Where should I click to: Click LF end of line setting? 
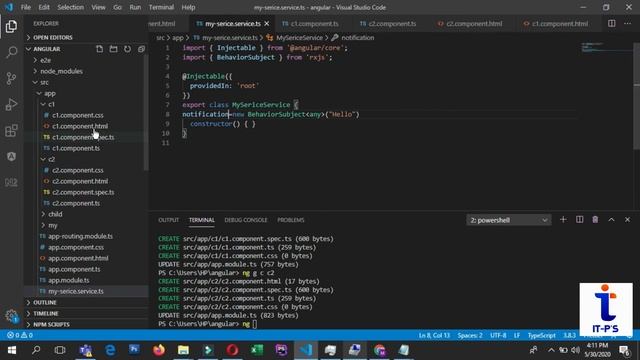coord(517,335)
